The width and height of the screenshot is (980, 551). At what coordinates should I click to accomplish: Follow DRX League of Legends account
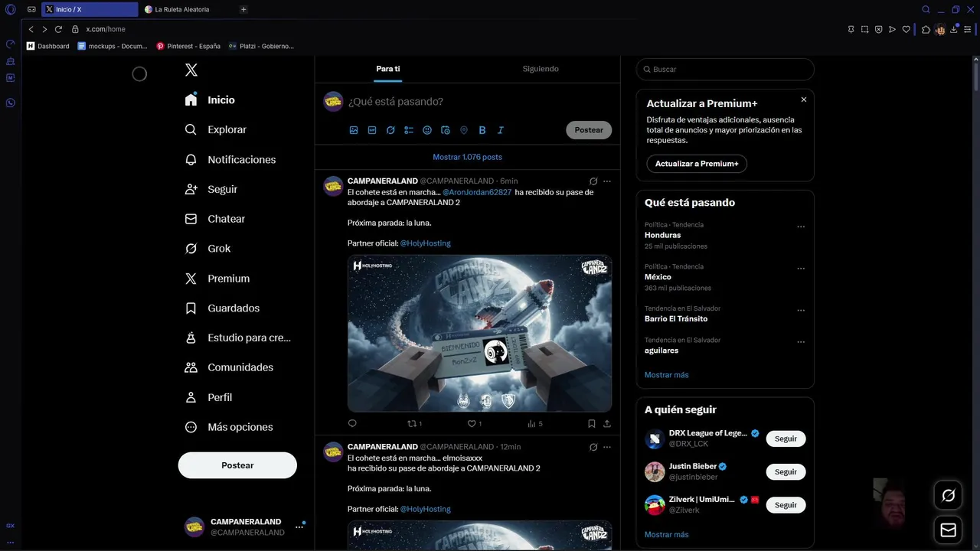tap(786, 439)
